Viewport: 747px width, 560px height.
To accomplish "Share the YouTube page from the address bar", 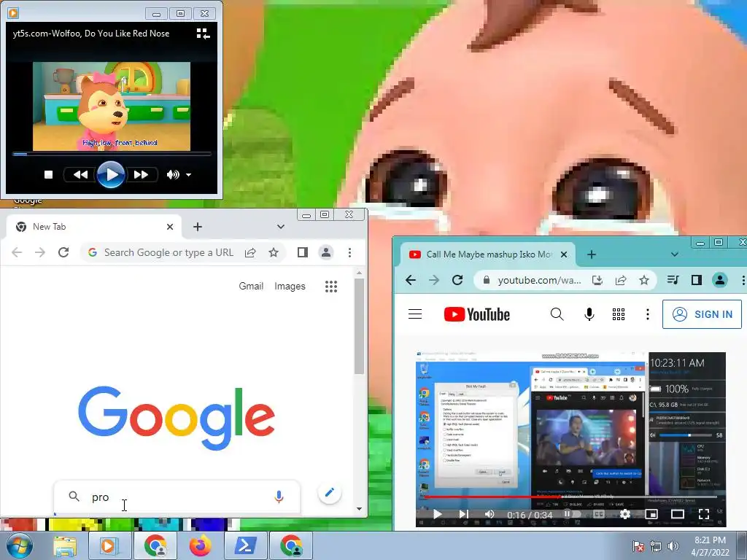I will 621,280.
